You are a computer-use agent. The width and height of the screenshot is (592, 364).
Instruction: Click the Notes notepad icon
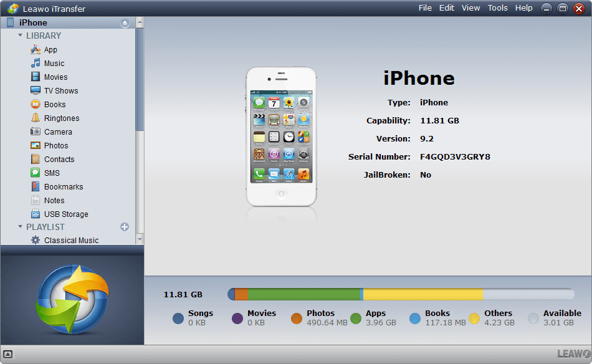click(x=36, y=200)
